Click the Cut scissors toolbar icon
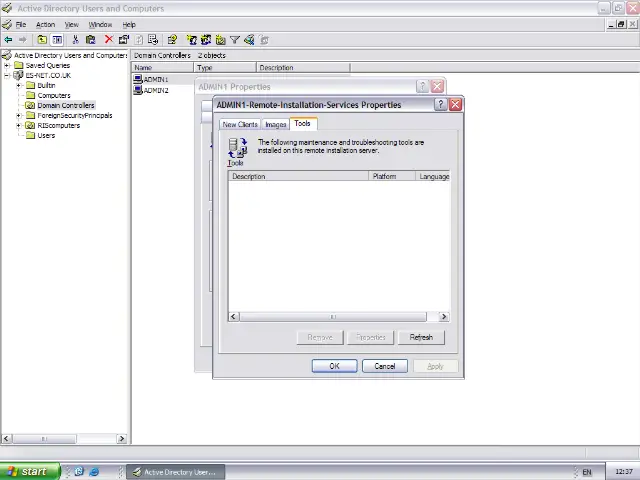Viewport: 640px width, 480px height. pyautogui.click(x=76, y=40)
